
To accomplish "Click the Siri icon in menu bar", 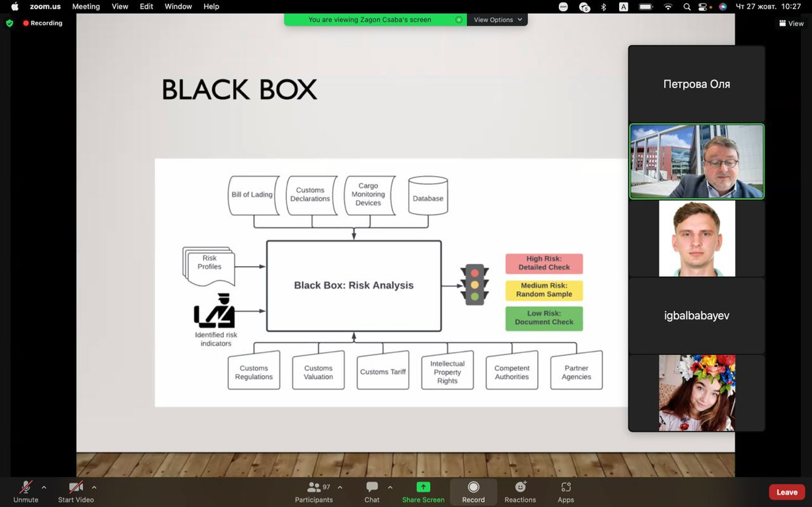I will coord(723,7).
